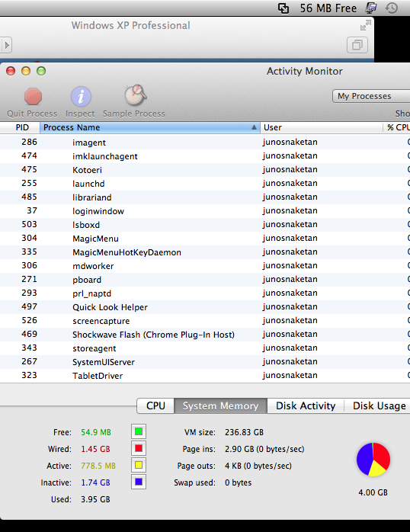Click the Page outs 4 KB value

[258, 466]
